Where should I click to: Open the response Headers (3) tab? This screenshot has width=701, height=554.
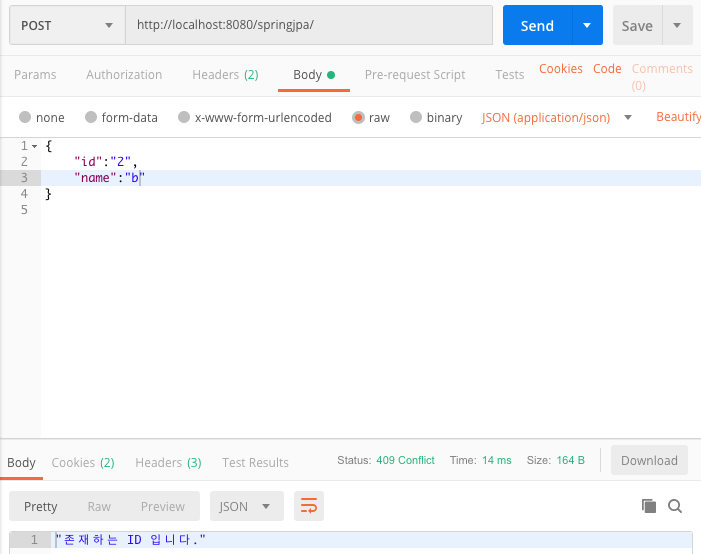click(168, 462)
